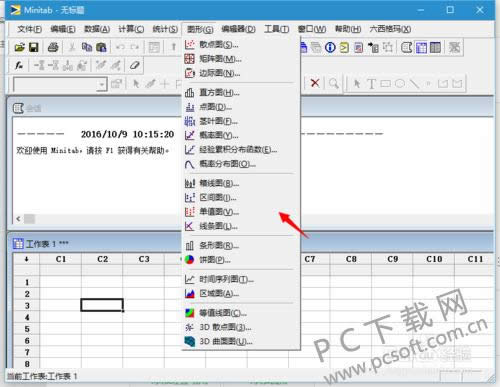Click the red X cancel toolbar icon
This screenshot has height=387, width=500.
point(315,83)
